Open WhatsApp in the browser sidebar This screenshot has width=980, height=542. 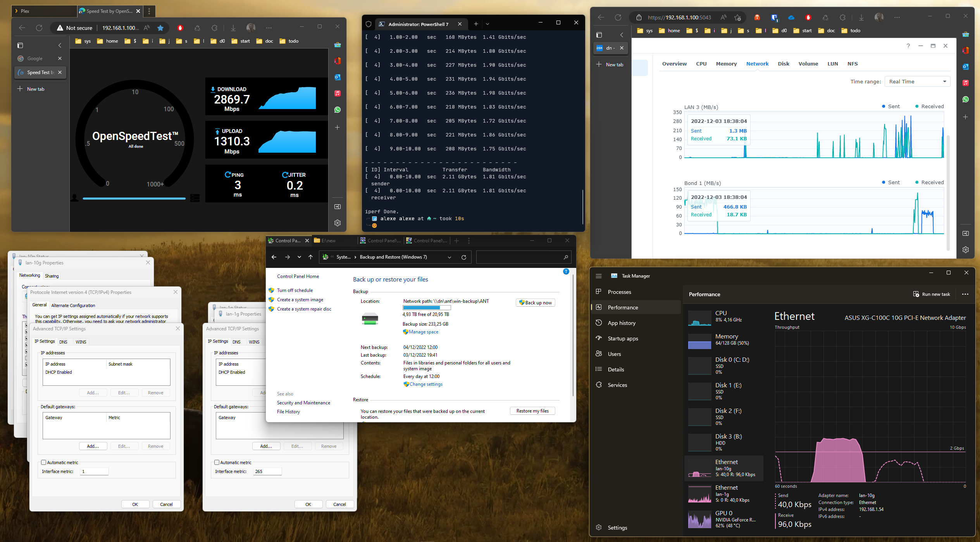338,109
